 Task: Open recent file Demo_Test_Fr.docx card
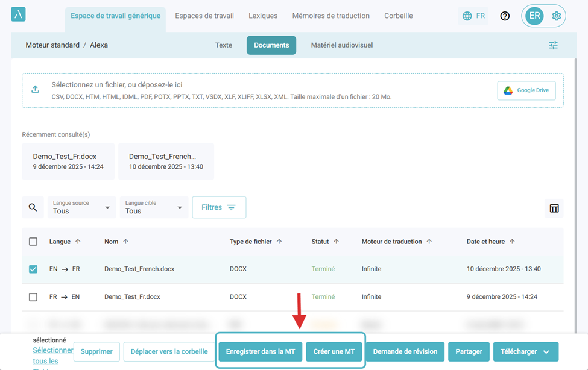coord(68,161)
